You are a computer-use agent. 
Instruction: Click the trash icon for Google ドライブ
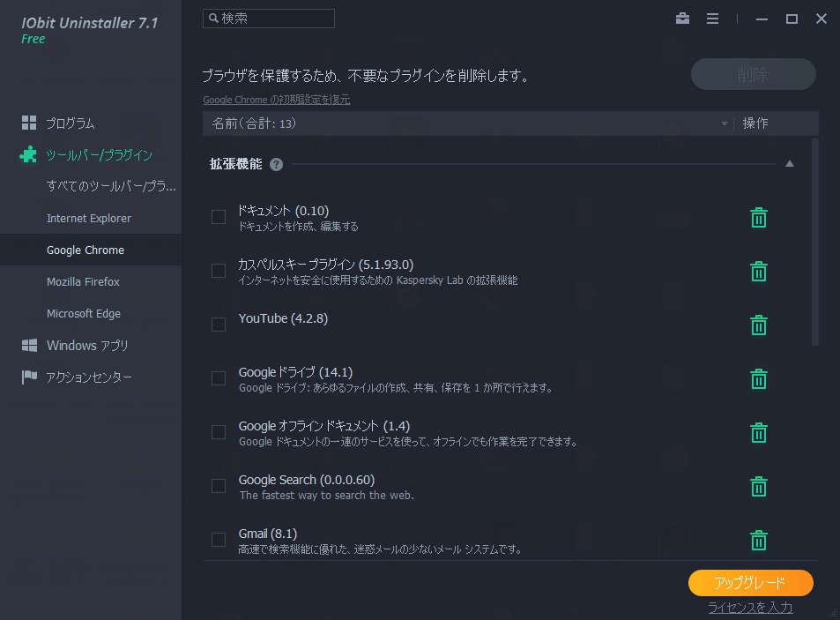(759, 379)
